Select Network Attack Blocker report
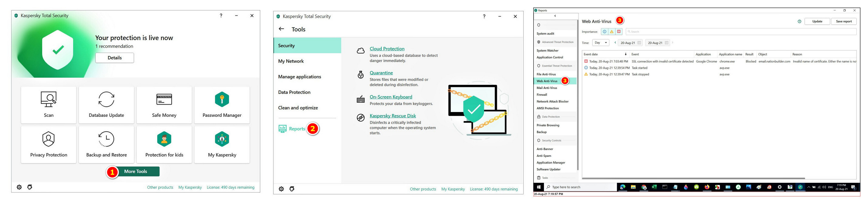This screenshot has width=868, height=204. pyautogui.click(x=553, y=101)
